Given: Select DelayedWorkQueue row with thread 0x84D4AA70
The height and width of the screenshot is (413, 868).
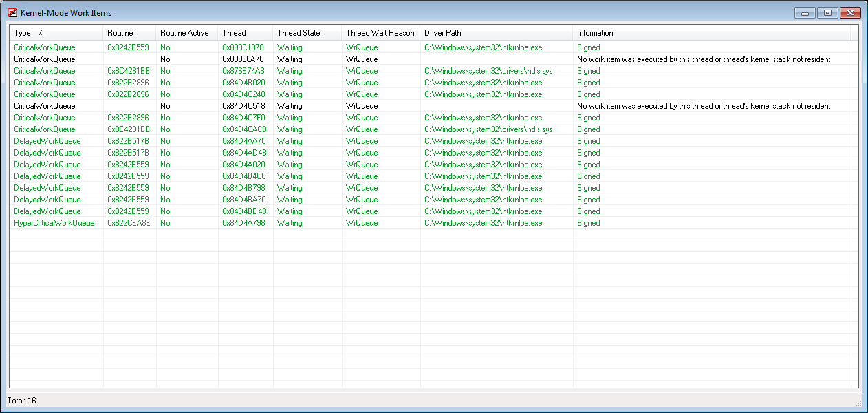Looking at the screenshot, I should coord(47,141).
